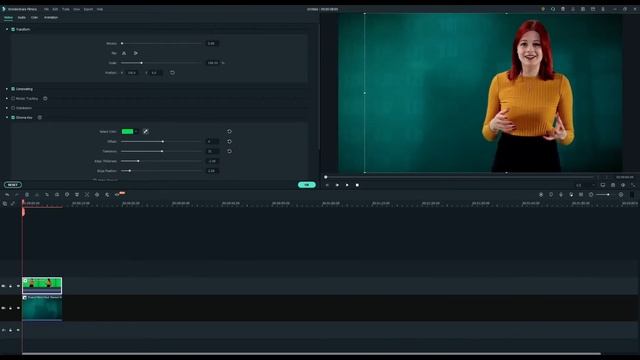Collapse the Transform section arrow
This screenshot has width=640, height=360.
point(7,29)
